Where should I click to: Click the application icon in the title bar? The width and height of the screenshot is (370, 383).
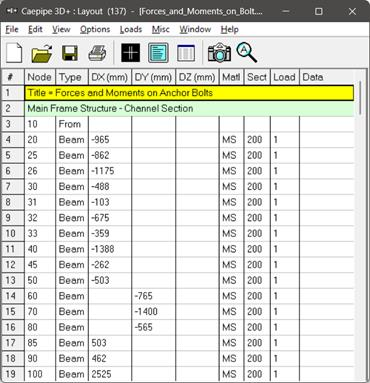pyautogui.click(x=11, y=11)
